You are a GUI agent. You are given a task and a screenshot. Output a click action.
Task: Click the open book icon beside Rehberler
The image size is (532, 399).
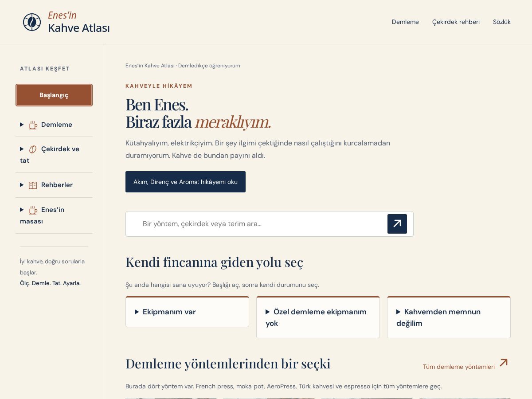(x=33, y=185)
